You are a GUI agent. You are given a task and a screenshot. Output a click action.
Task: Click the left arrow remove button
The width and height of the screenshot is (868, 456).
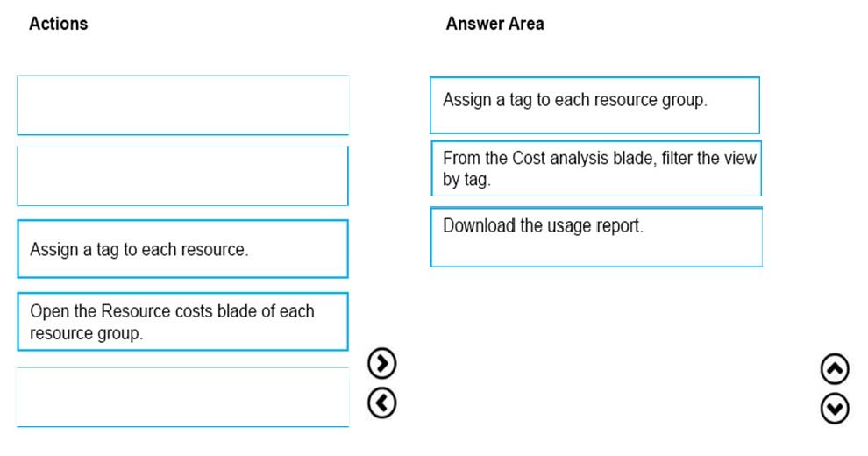click(x=382, y=403)
